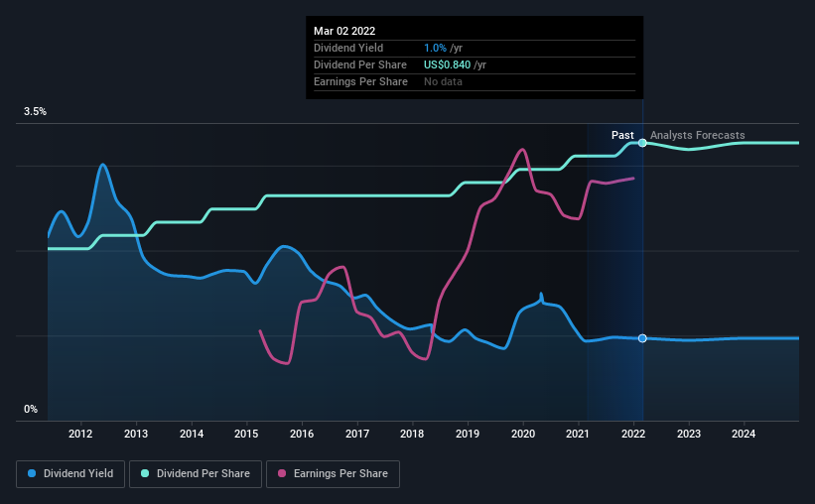
Task: Click the US$0.840 dividend per share value
Action: click(x=447, y=64)
